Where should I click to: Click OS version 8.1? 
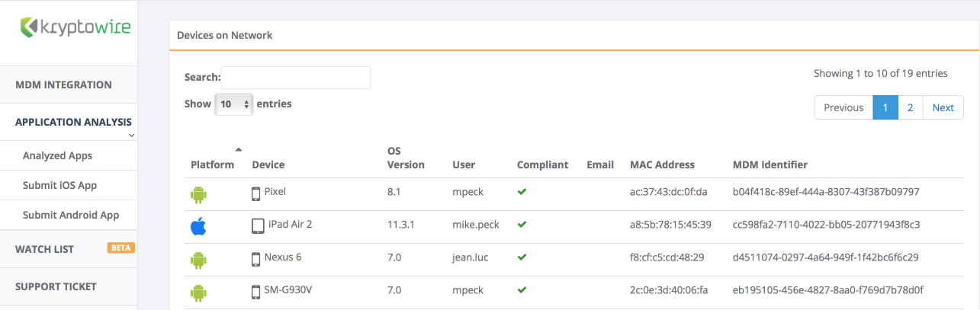coord(395,192)
